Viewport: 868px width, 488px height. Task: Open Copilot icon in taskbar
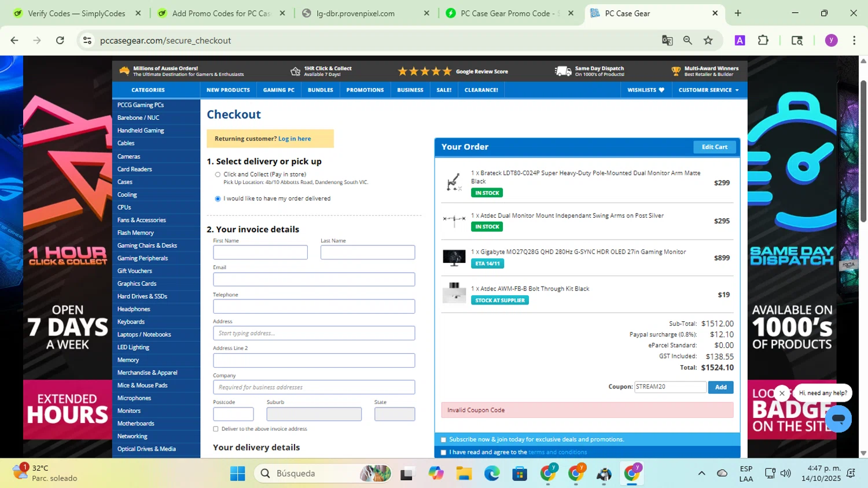tap(436, 474)
